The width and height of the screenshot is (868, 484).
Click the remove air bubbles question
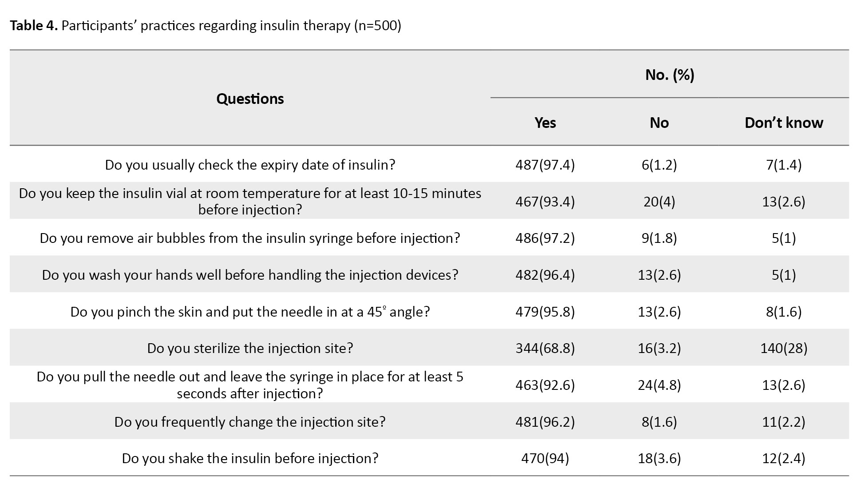250,238
